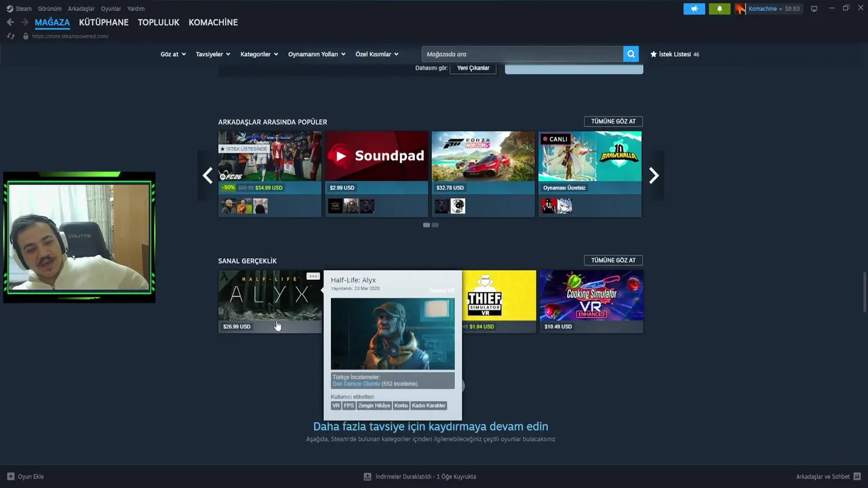868x488 pixels.
Task: Open the Arkadaşlar menu
Action: point(81,9)
